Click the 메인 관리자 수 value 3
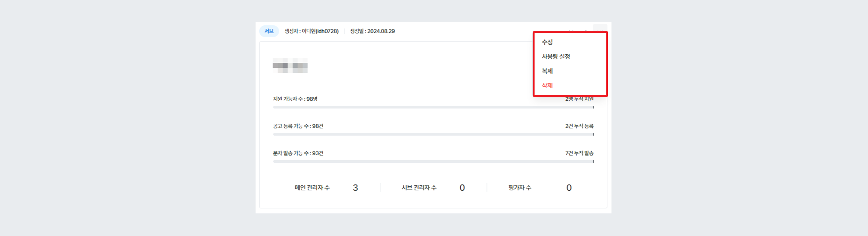The image size is (868, 236). (x=355, y=188)
